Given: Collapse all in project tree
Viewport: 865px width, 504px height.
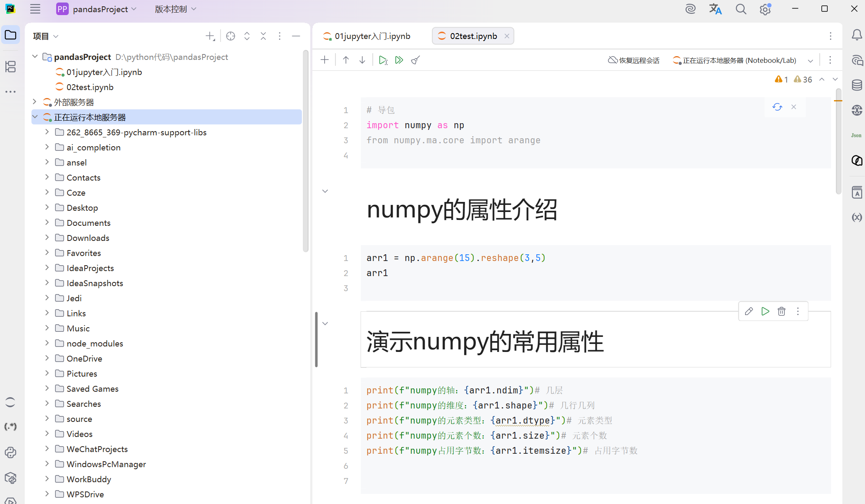Looking at the screenshot, I should click(263, 36).
